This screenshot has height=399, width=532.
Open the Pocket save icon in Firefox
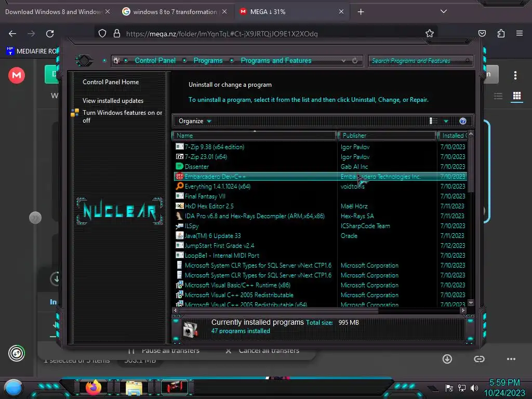482,33
